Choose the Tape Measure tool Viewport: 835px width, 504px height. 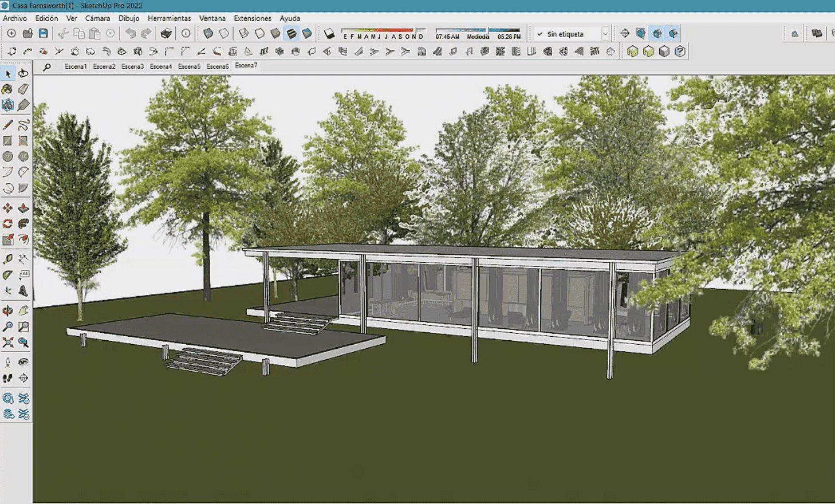(x=7, y=259)
